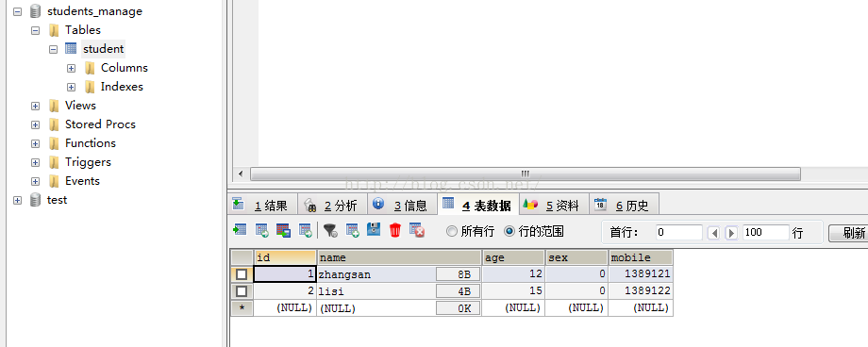Expand the Triggers node
This screenshot has width=868, height=347.
pos(36,162)
